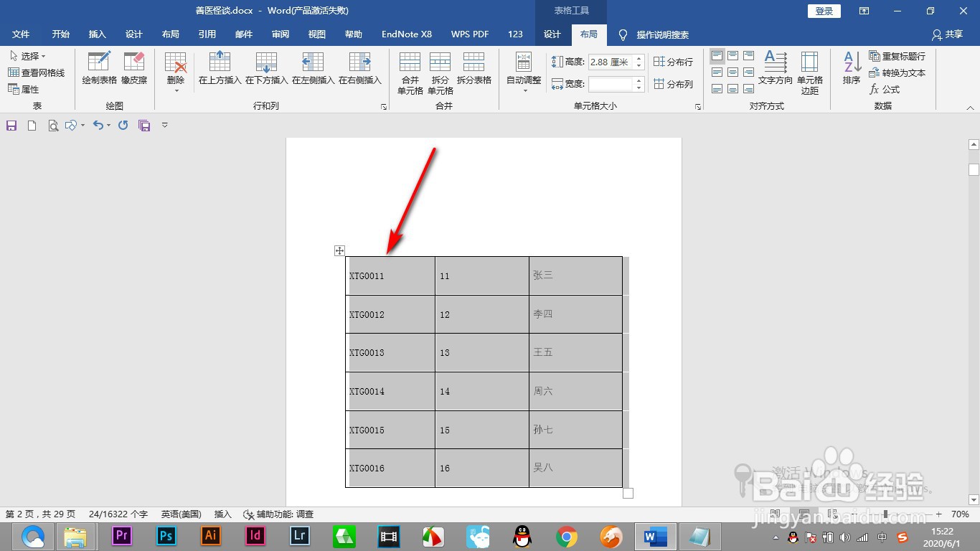The height and width of the screenshot is (551, 980).
Task: Click the zoom in plus button
Action: [939, 514]
